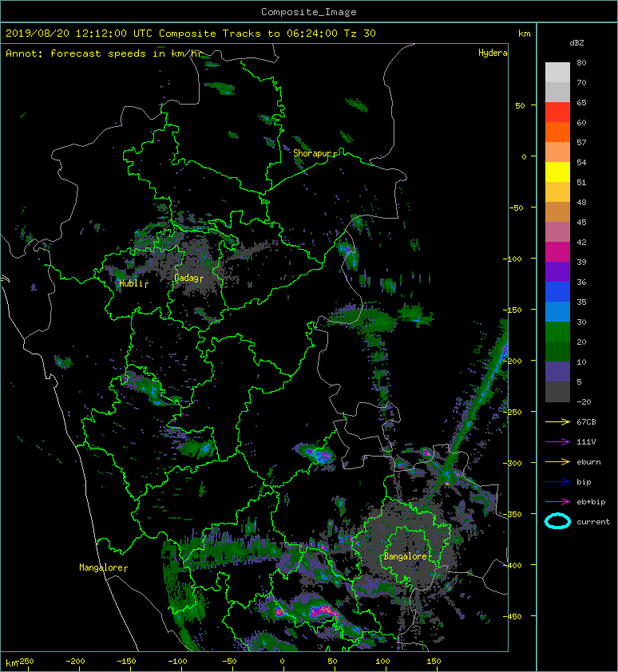
Task: Click the 50 tick on vertical axis
Action: [x=520, y=105]
